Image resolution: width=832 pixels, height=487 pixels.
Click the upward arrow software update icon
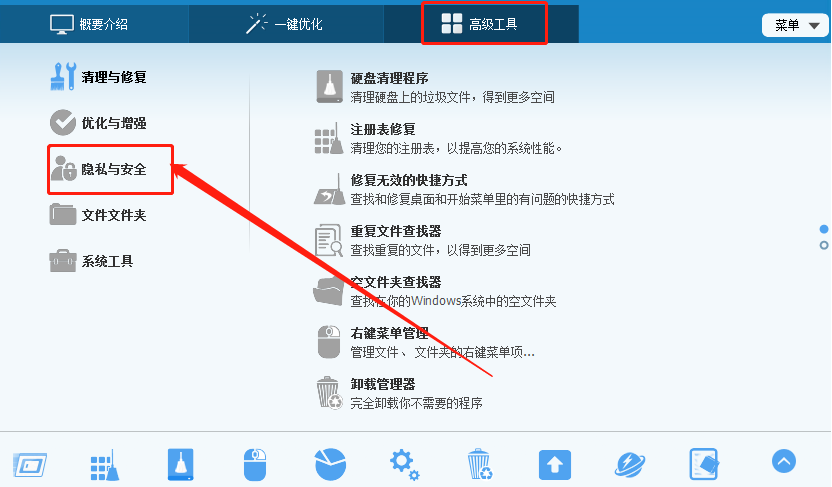pos(554,465)
